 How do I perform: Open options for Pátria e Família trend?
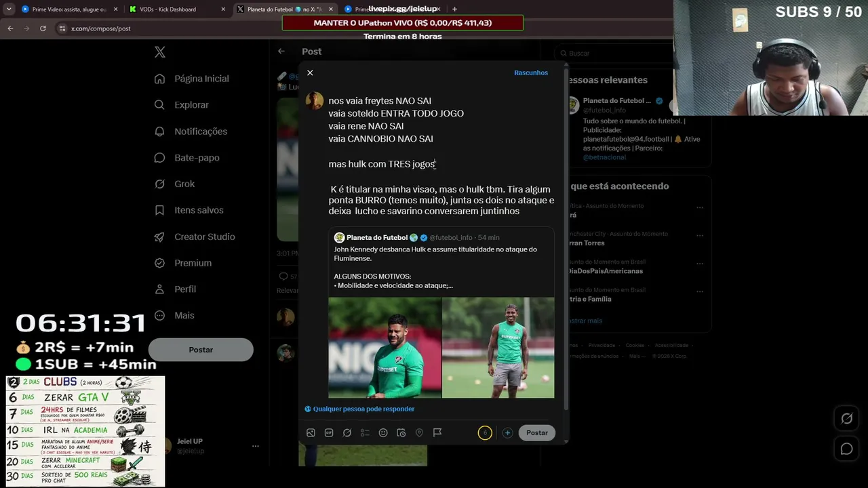pyautogui.click(x=700, y=292)
